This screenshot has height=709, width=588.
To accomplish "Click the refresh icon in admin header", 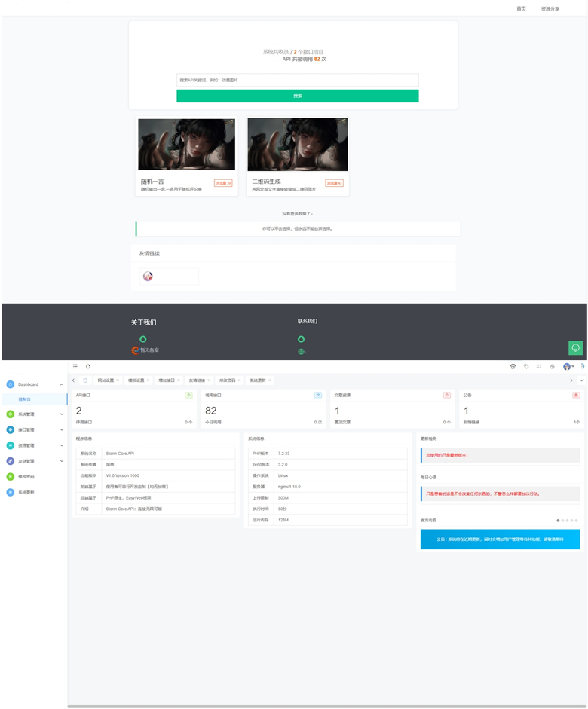I will click(x=88, y=366).
